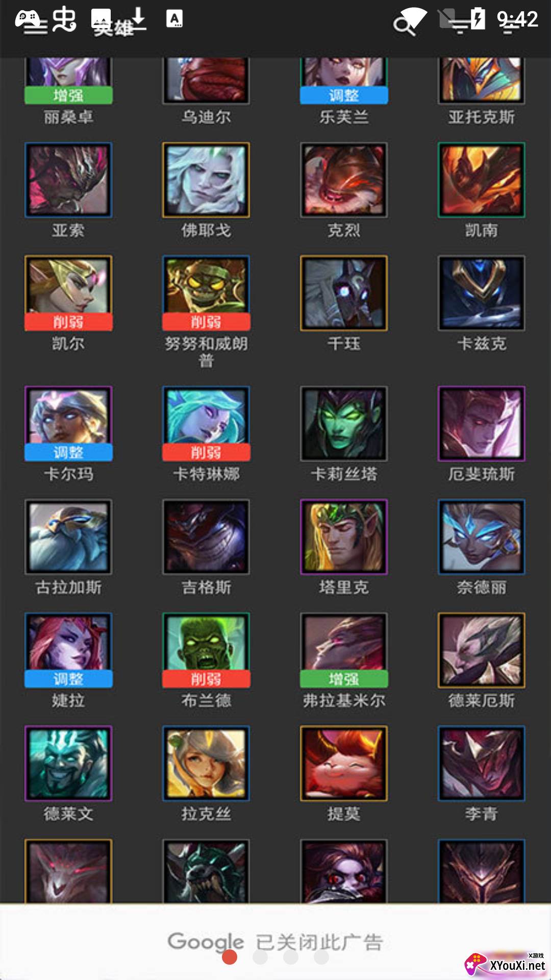Tap the 调整 badge on 卡尔玛
Image resolution: width=551 pixels, height=980 pixels.
pyautogui.click(x=68, y=452)
